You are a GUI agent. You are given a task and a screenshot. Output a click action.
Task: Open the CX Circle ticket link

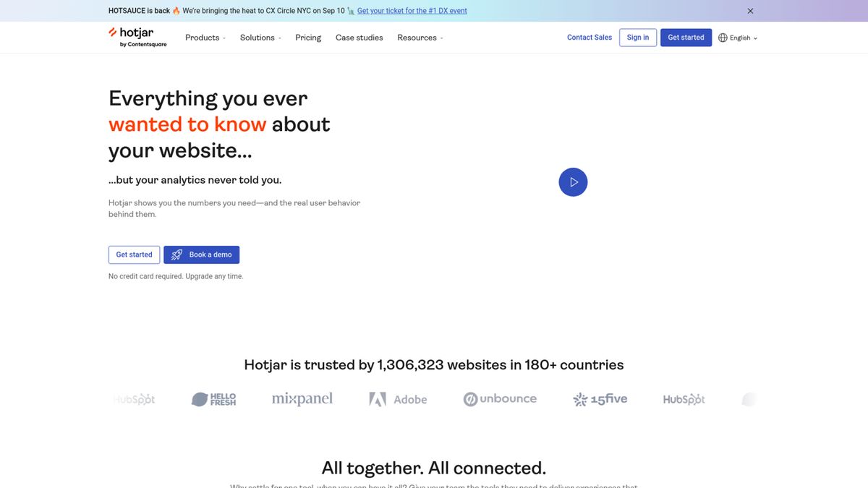click(x=411, y=10)
